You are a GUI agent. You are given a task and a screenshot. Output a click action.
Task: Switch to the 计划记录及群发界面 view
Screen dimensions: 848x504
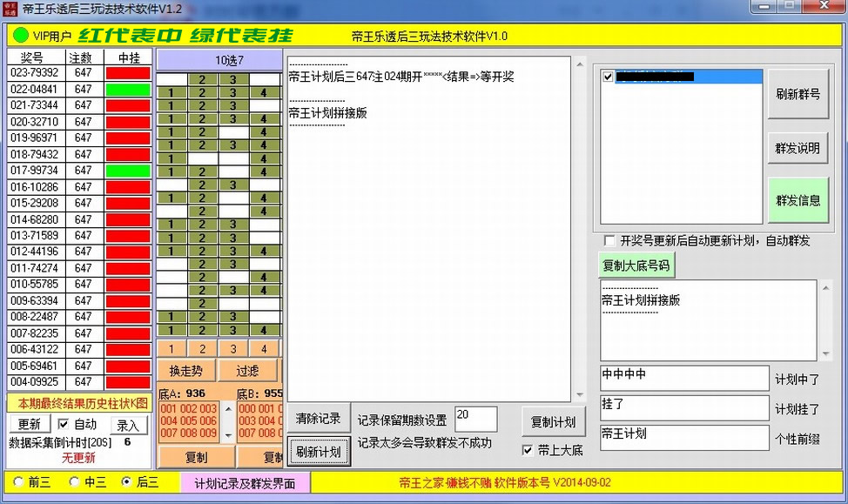[245, 481]
